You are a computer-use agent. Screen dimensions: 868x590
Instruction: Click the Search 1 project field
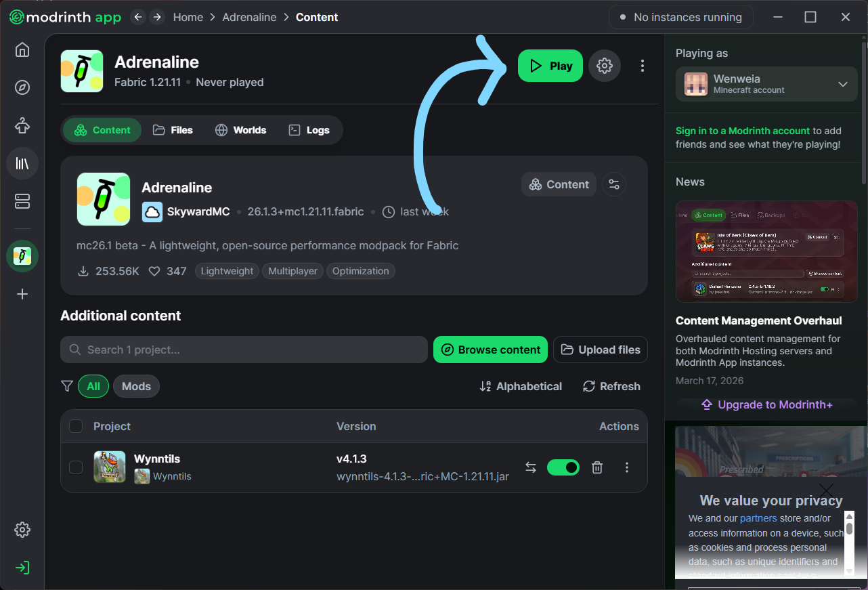[244, 350]
